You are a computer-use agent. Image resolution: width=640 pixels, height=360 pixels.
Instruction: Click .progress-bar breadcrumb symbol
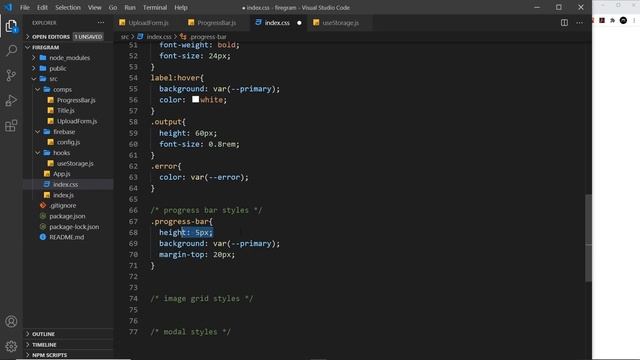pyautogui.click(x=208, y=37)
